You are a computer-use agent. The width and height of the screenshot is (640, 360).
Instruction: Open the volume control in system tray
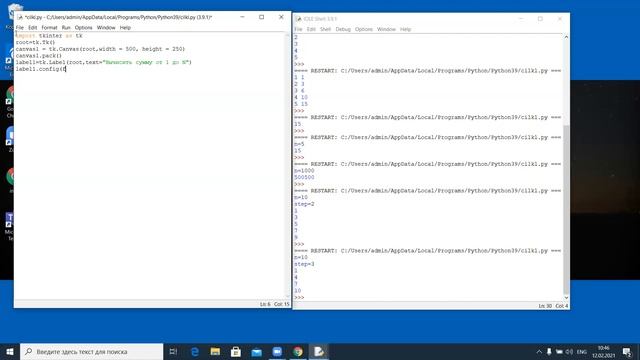pos(569,351)
